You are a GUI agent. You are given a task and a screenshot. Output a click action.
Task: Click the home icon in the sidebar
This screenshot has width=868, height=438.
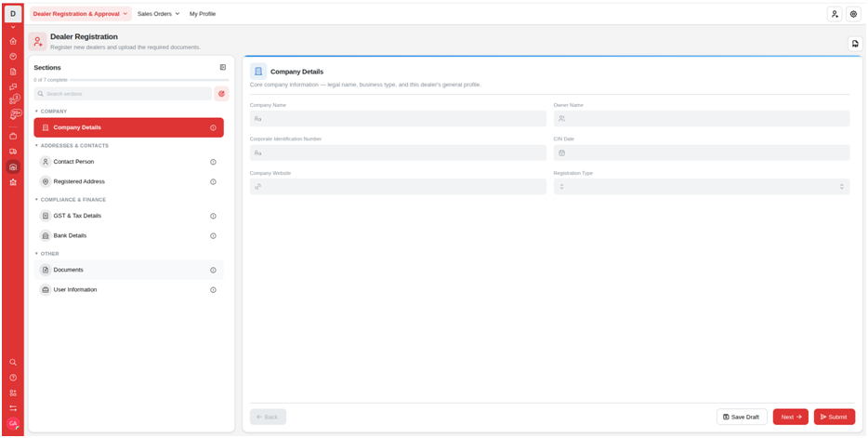[13, 41]
